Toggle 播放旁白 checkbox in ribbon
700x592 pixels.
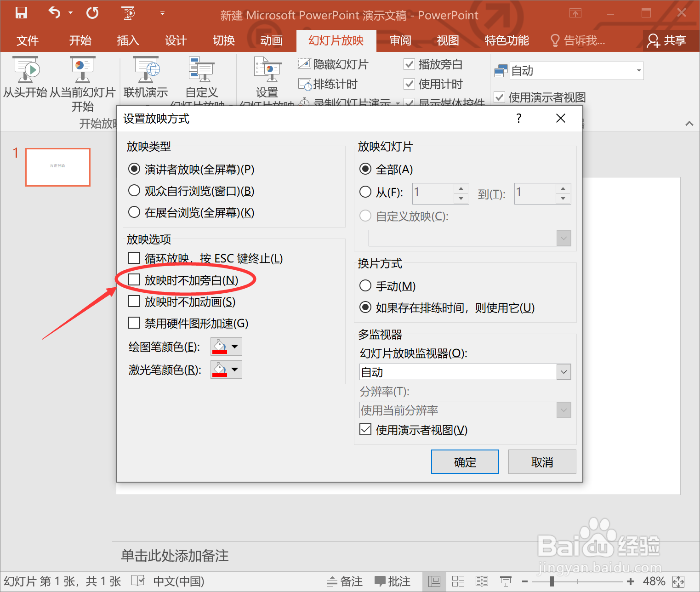coord(409,64)
